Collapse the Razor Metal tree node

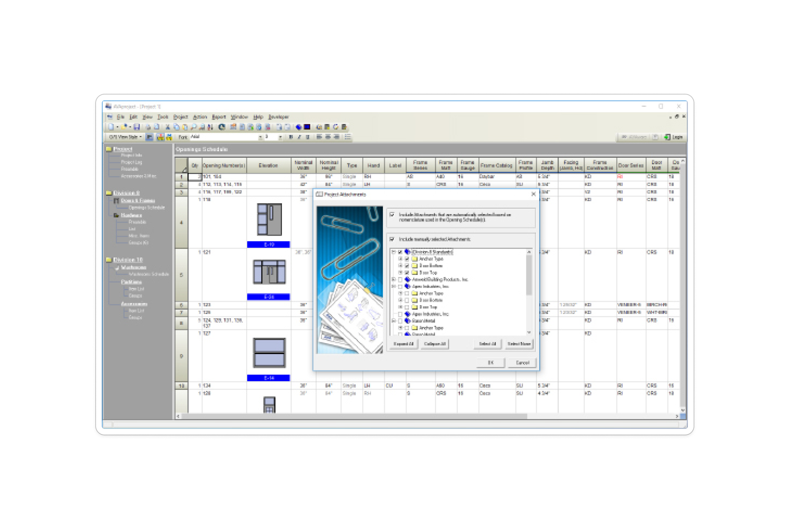tap(394, 321)
